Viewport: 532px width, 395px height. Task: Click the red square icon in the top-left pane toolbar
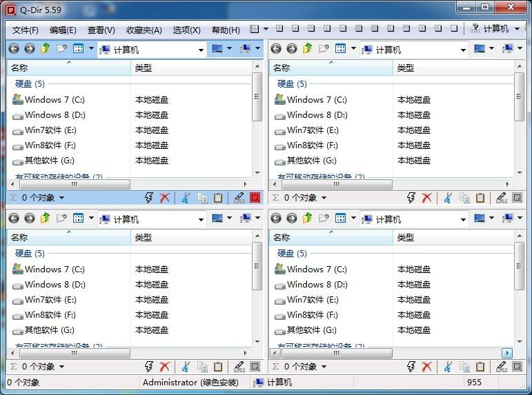point(255,198)
